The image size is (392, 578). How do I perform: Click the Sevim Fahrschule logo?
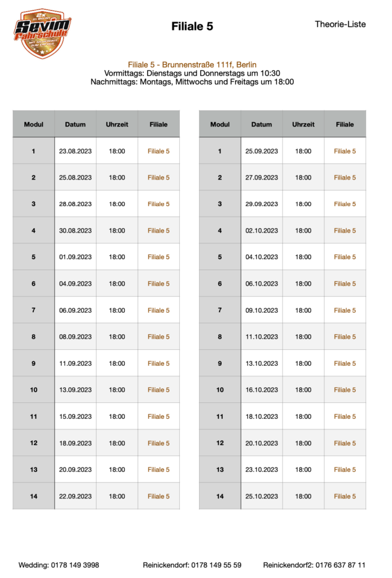coord(42,33)
